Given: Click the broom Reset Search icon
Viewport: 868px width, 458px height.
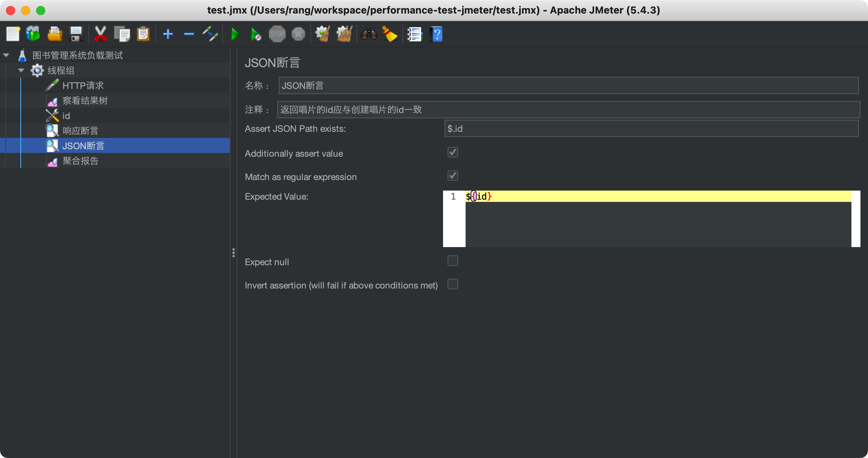Looking at the screenshot, I should (x=390, y=35).
